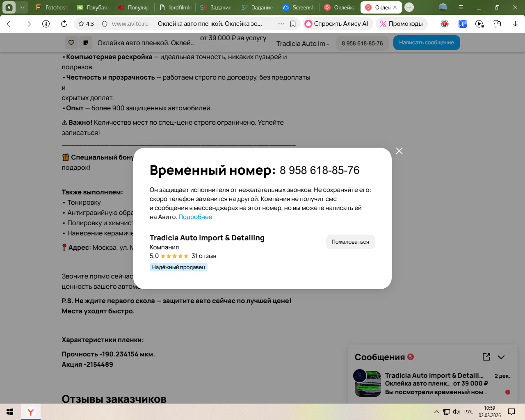
Task: Open the browser main menu
Action: [x=461, y=7]
